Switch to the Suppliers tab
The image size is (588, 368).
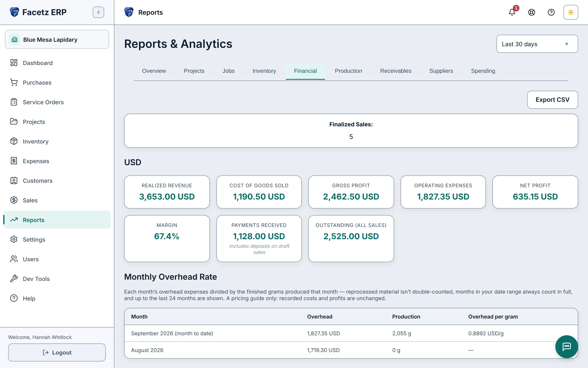coord(441,71)
